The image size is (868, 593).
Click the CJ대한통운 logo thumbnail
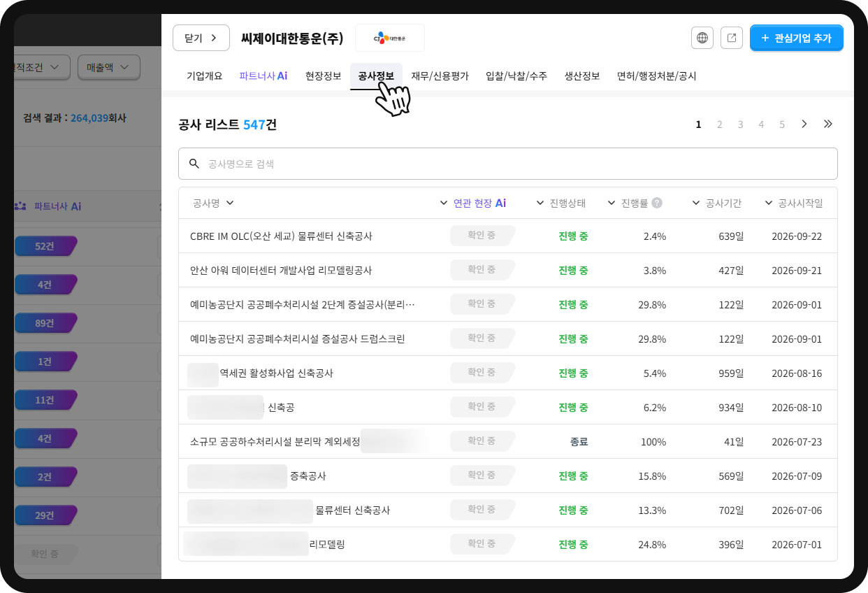coord(390,38)
